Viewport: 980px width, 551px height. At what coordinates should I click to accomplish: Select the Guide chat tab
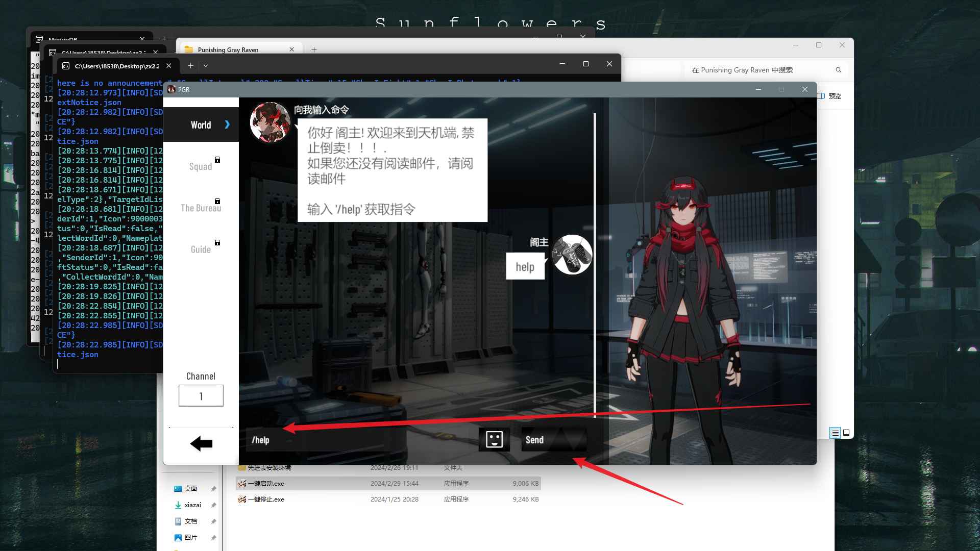click(201, 249)
